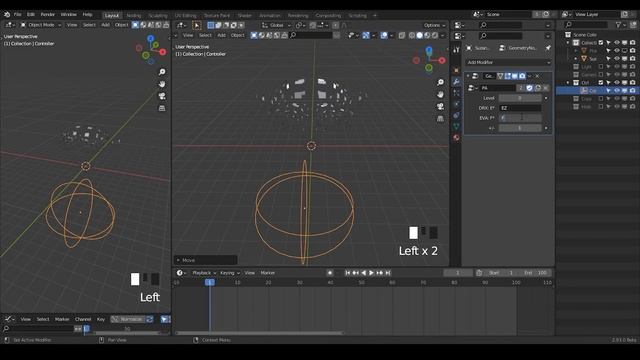Pin the properties editor context
The height and width of the screenshot is (360, 640).
(548, 48)
